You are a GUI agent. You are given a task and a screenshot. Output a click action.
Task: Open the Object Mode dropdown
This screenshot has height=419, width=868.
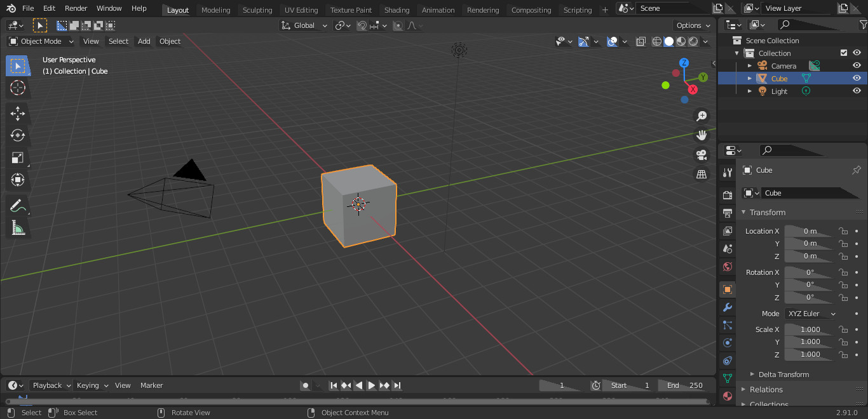pos(40,41)
